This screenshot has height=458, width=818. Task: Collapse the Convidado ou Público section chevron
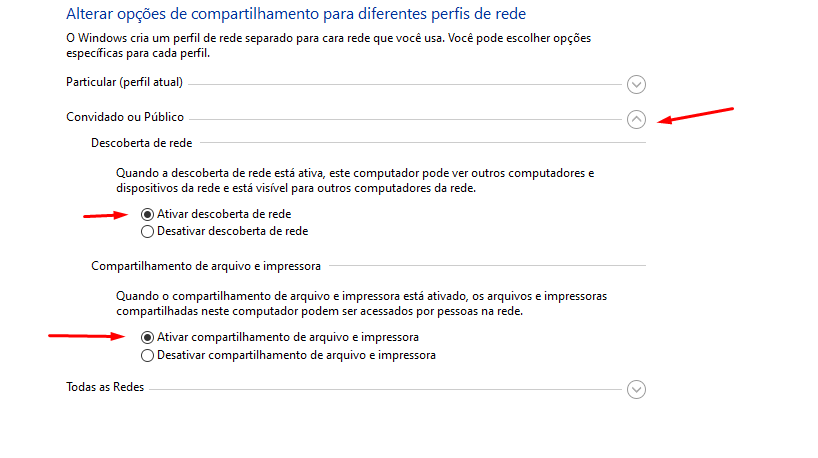point(636,119)
